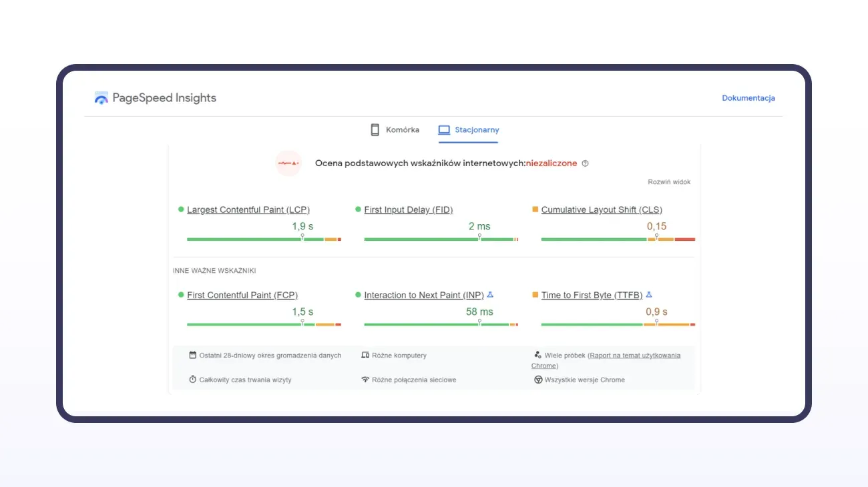Click the mobile phone icon beside Komórka
Image resolution: width=868 pixels, height=487 pixels.
pos(375,129)
